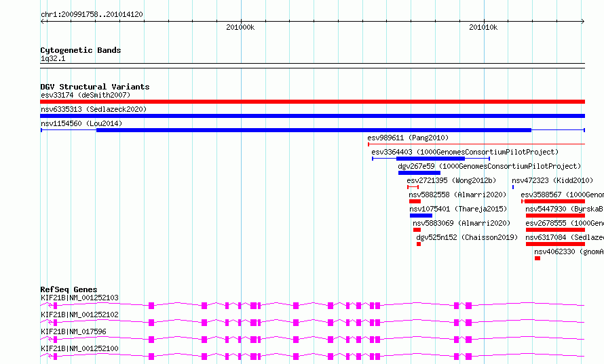Open nsv1075401 (Thareja2015) label

click(x=458, y=209)
